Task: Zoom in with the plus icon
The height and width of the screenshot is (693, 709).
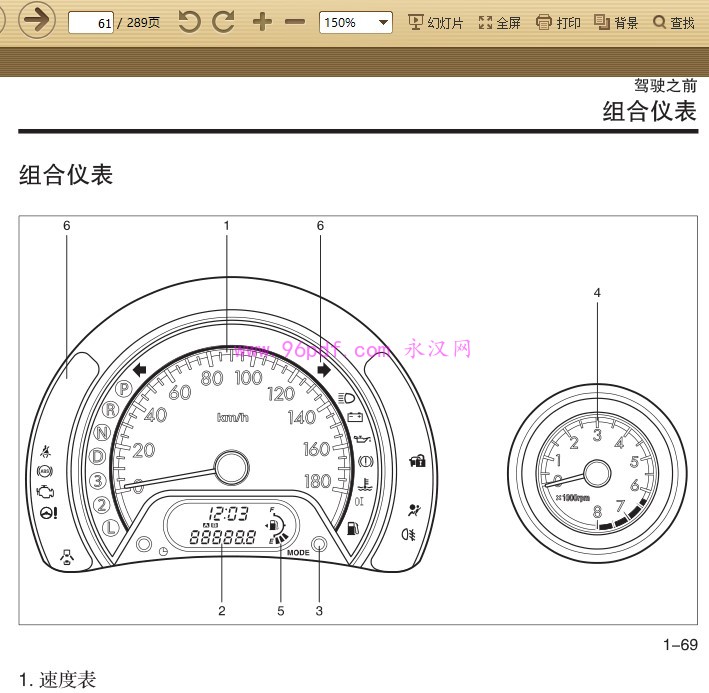Action: 262,22
